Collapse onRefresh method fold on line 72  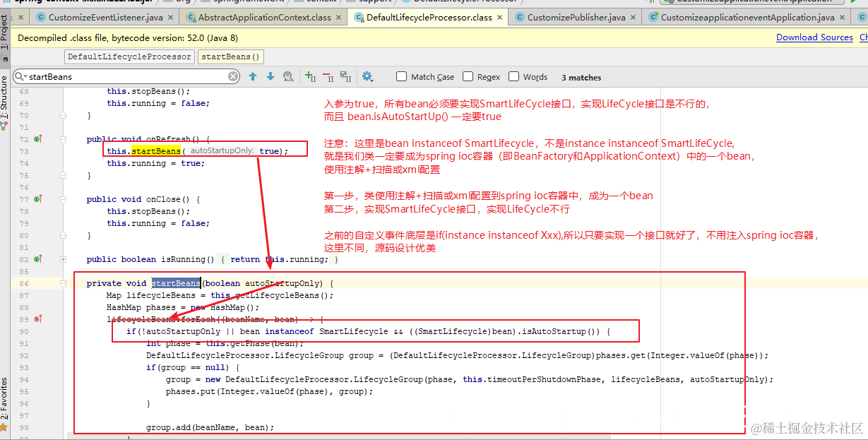pyautogui.click(x=64, y=139)
